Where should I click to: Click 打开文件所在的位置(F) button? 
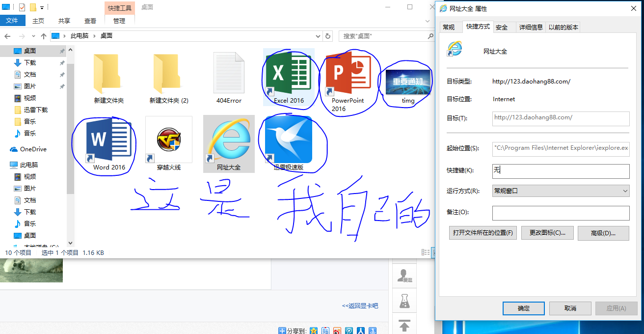[483, 233]
